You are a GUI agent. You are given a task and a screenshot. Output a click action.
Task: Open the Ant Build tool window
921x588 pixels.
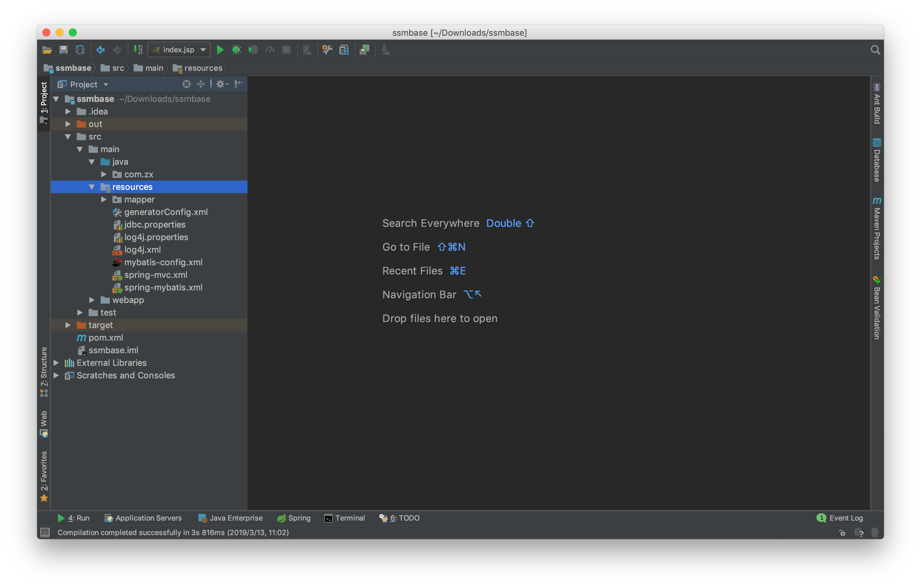[877, 103]
